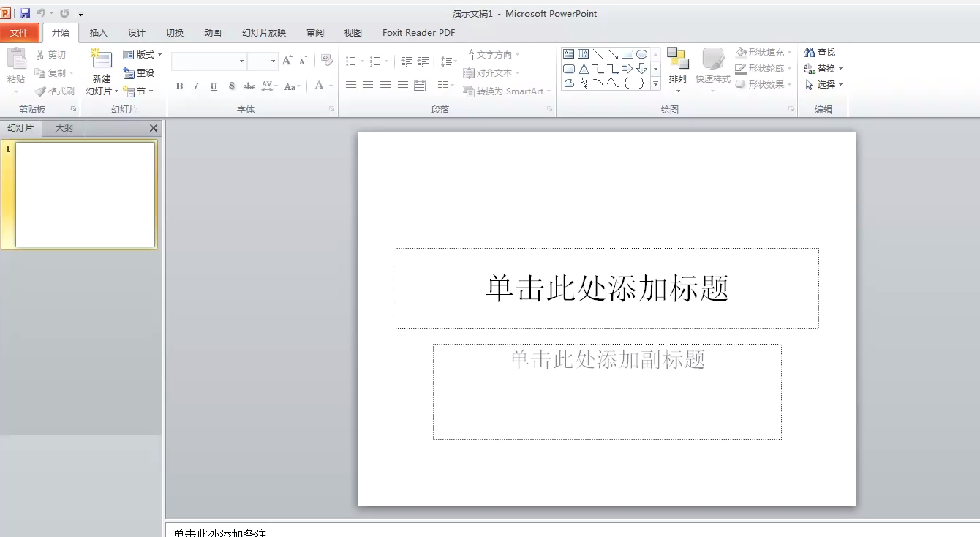The height and width of the screenshot is (537, 980).
Task: Click the 粘贴 paste icon
Action: click(16, 60)
